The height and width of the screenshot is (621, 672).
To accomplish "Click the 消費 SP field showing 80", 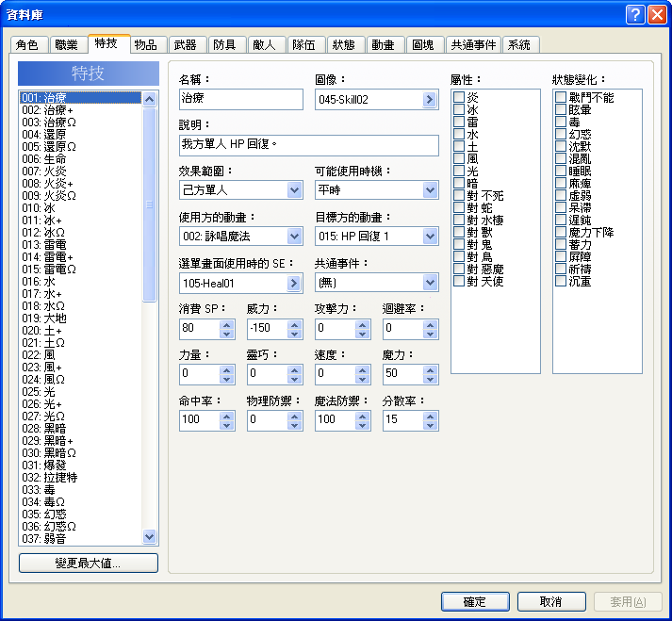I will [x=200, y=329].
